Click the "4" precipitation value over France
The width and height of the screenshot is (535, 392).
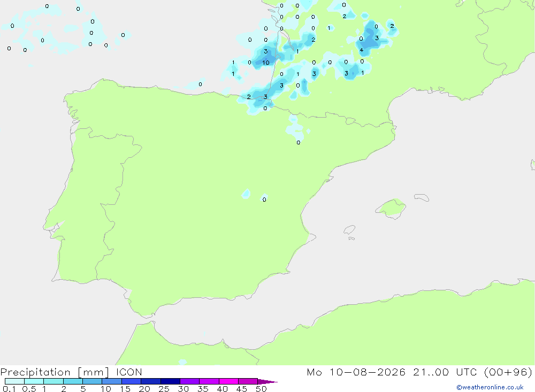click(x=361, y=50)
